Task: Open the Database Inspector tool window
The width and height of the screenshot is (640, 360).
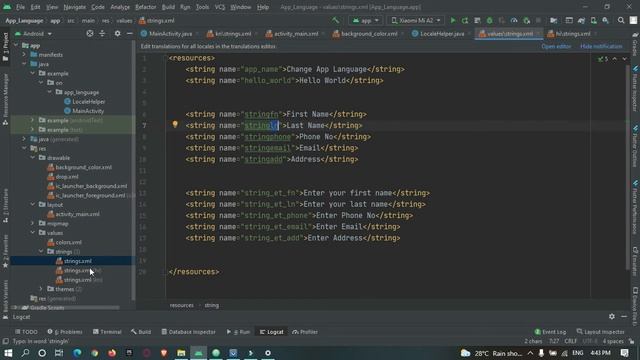Action: tap(188, 332)
